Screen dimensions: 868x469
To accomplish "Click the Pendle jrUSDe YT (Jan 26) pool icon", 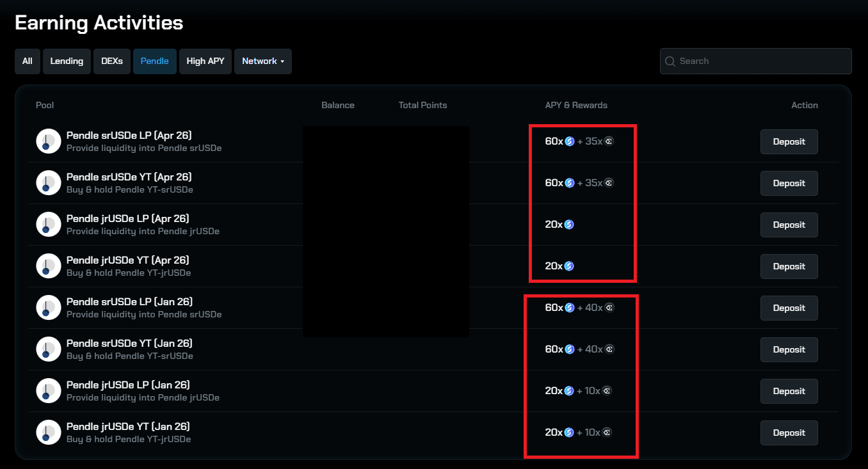I will pyautogui.click(x=48, y=433).
